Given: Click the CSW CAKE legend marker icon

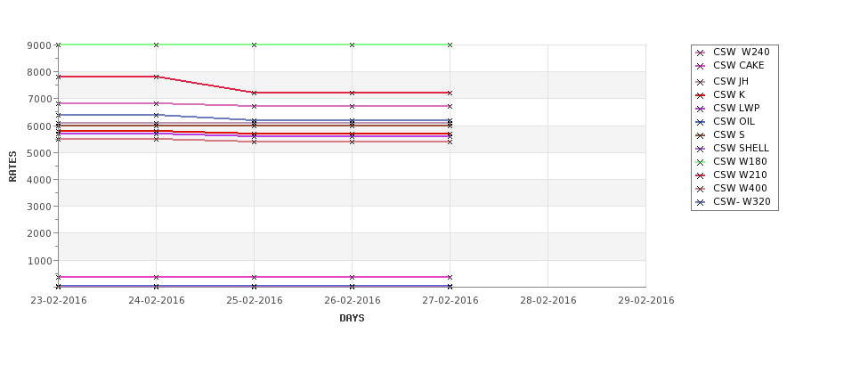Looking at the screenshot, I should pyautogui.click(x=701, y=66).
